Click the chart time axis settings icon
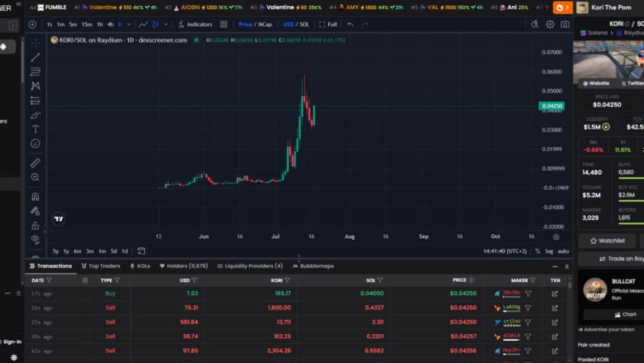Screen dimensions: 644x363 coord(556,237)
